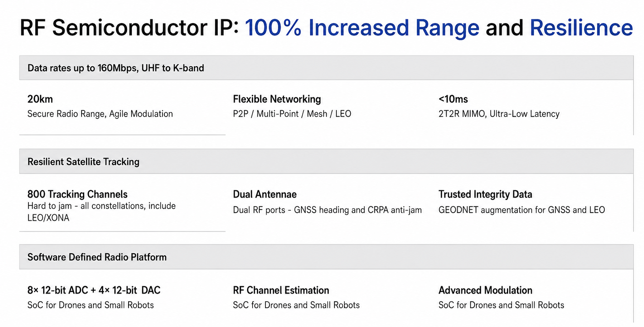Select 'Secure Radio Range, Agile Modulation' text

coord(100,114)
